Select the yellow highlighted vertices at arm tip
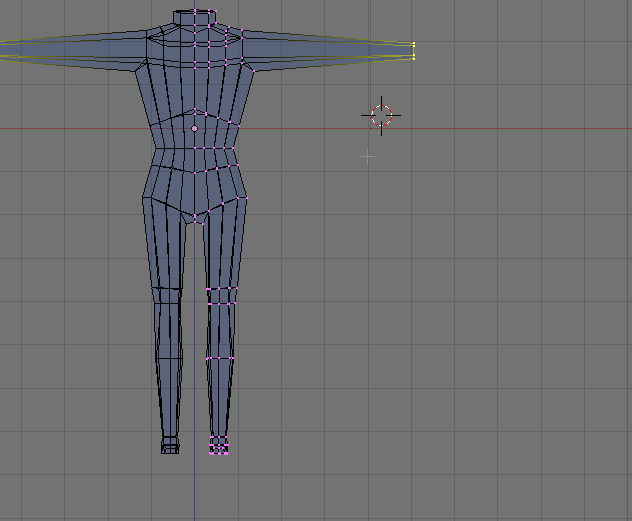 (x=414, y=51)
